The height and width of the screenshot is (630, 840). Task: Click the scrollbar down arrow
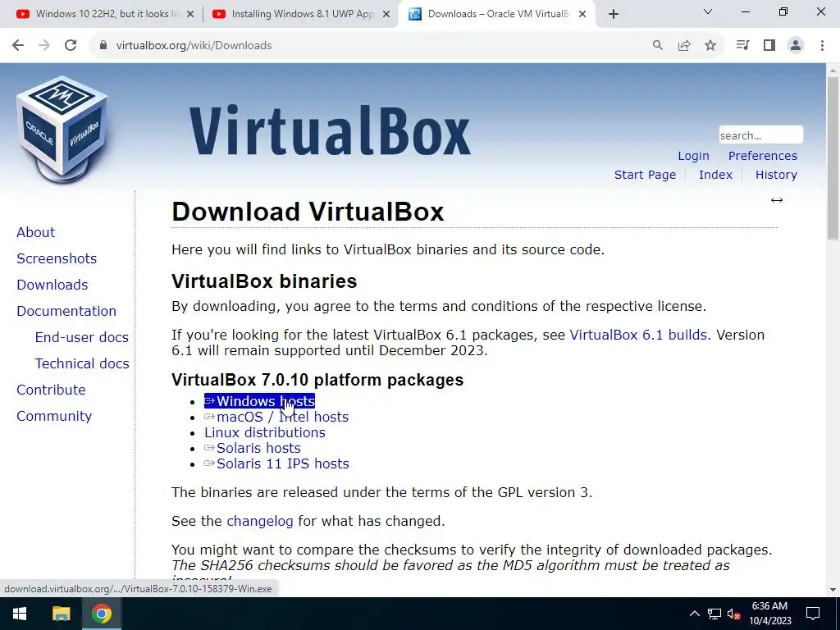[x=833, y=590]
